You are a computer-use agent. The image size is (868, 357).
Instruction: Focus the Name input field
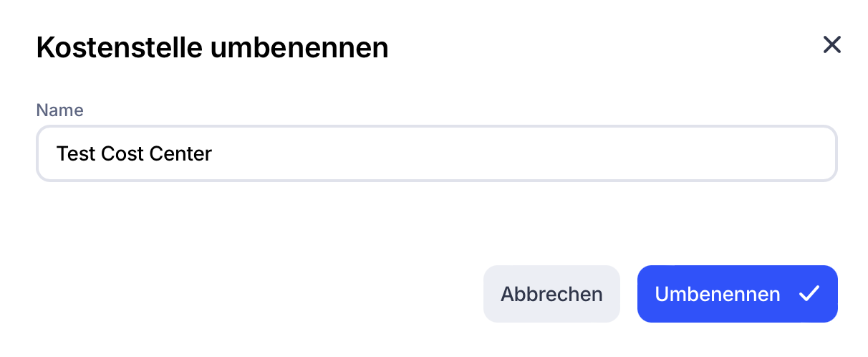coord(436,153)
